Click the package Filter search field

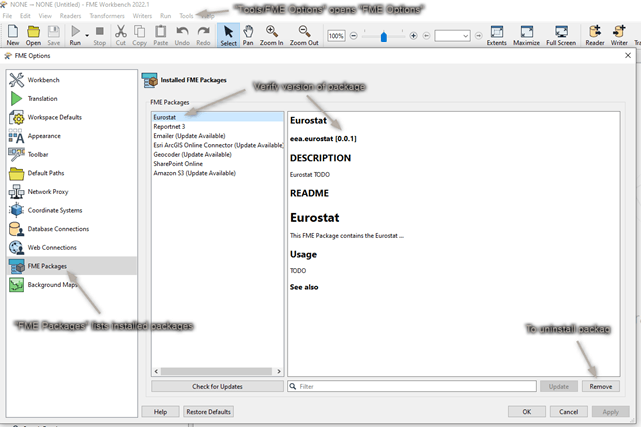412,386
